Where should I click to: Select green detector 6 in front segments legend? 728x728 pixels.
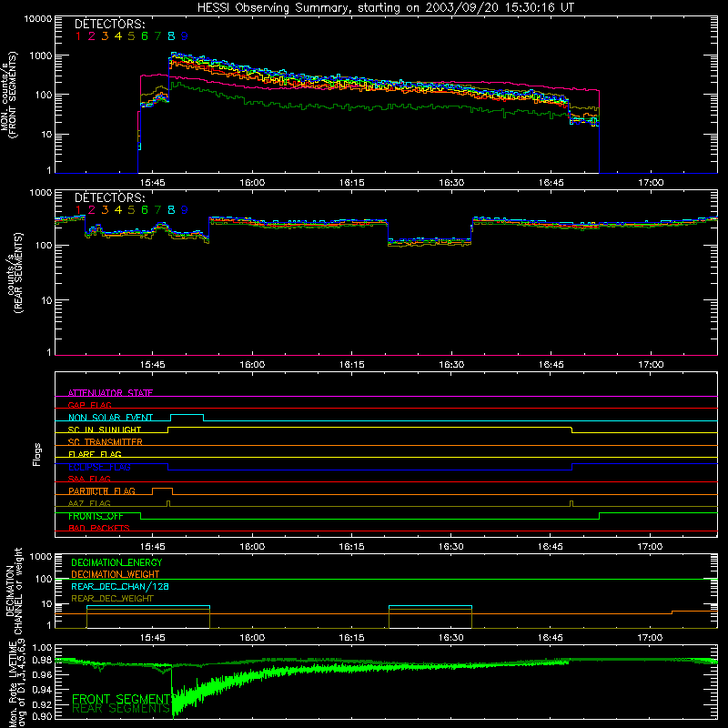pyautogui.click(x=145, y=36)
